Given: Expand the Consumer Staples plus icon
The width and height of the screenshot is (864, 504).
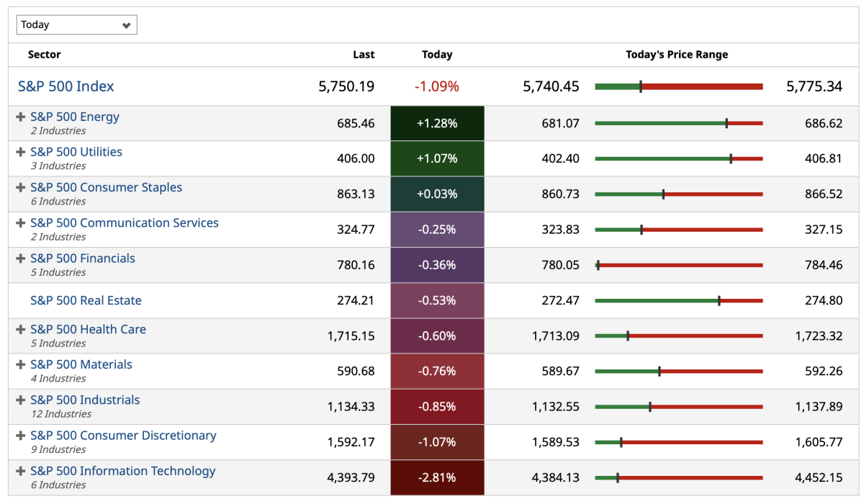Looking at the screenshot, I should (x=21, y=187).
